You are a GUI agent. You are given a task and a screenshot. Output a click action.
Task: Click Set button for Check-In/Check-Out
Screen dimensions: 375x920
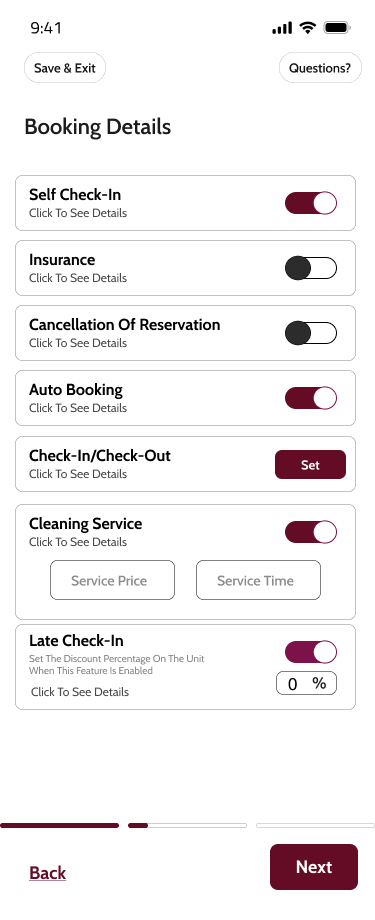pos(310,465)
